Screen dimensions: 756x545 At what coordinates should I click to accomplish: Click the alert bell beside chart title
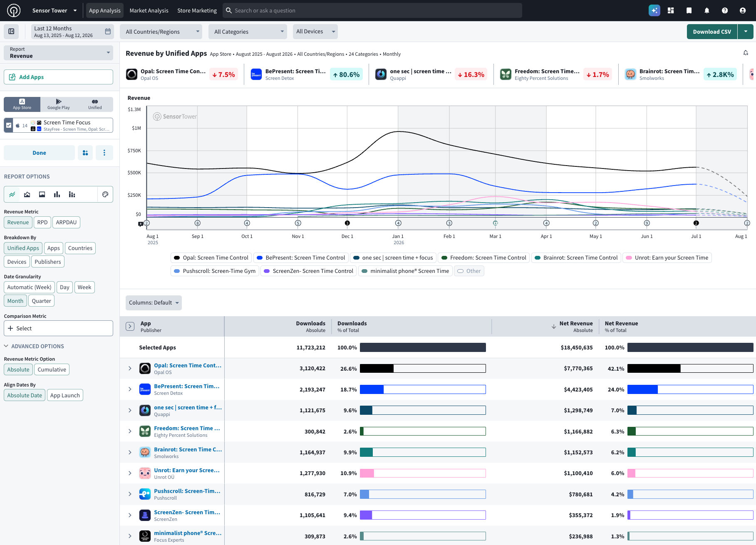pos(746,53)
